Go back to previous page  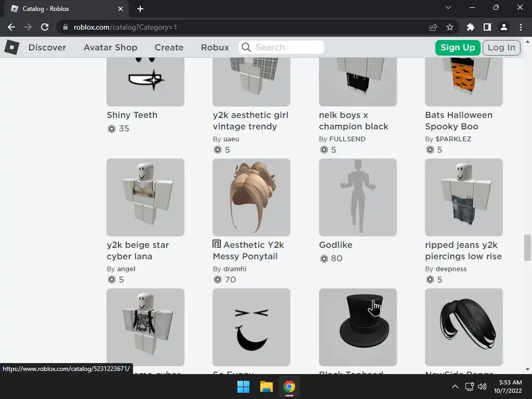pyautogui.click(x=11, y=27)
